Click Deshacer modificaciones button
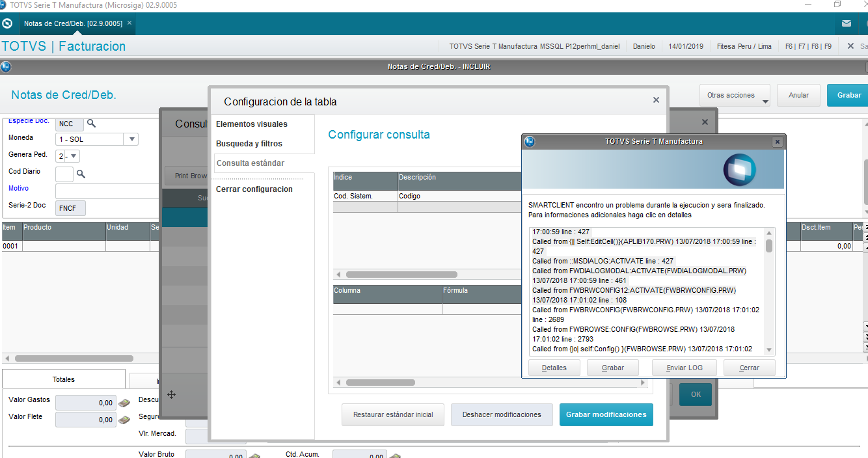This screenshot has height=458, width=868. (x=502, y=414)
